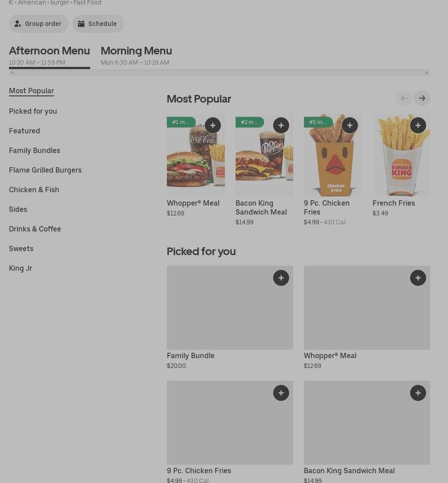
Task: Start a Group order
Action: [39, 24]
